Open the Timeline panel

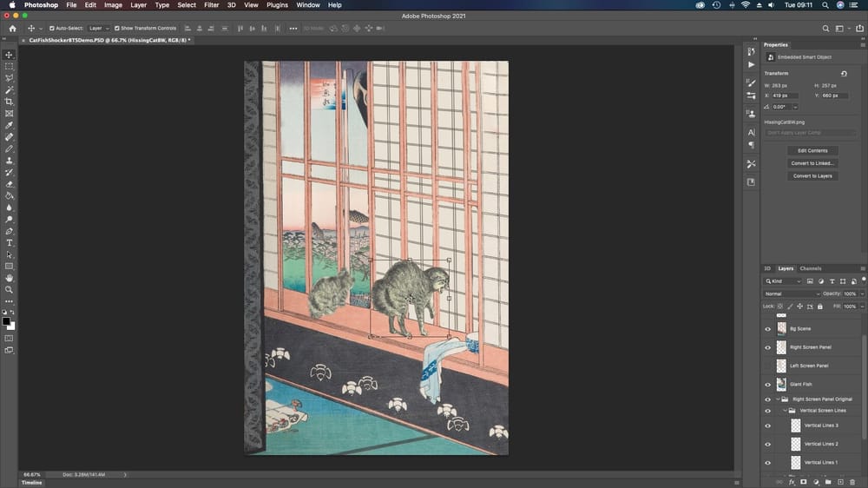[31, 483]
